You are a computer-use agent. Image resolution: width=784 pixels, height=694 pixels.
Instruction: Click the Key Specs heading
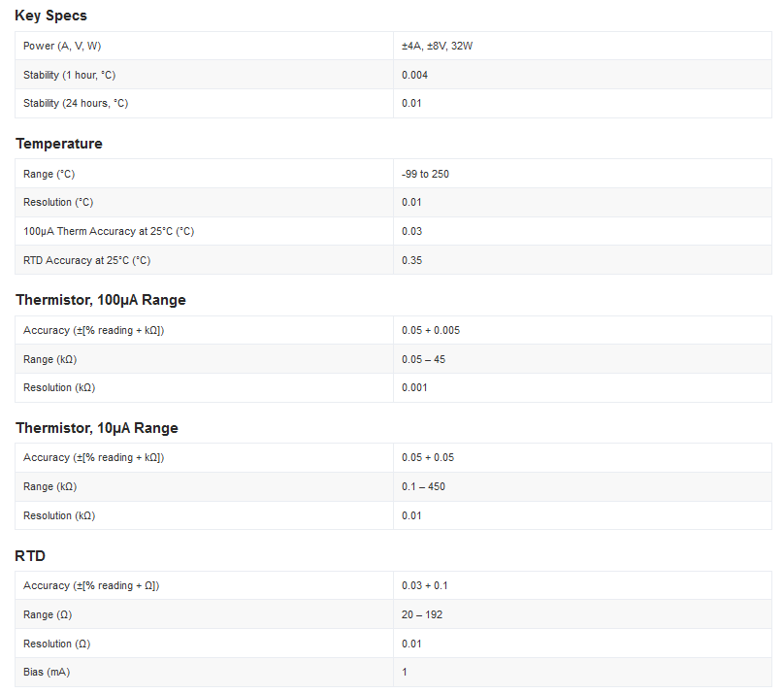point(49,16)
